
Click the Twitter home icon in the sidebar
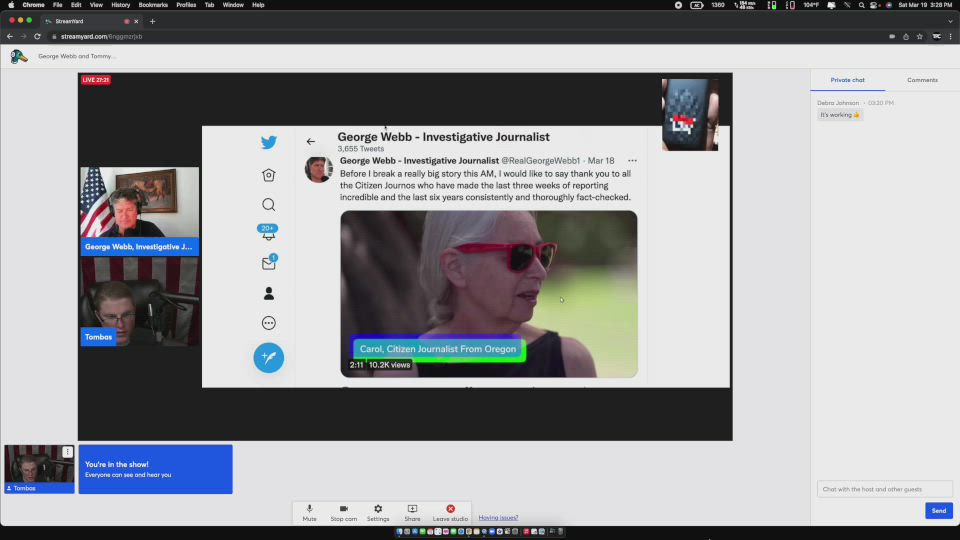268,175
